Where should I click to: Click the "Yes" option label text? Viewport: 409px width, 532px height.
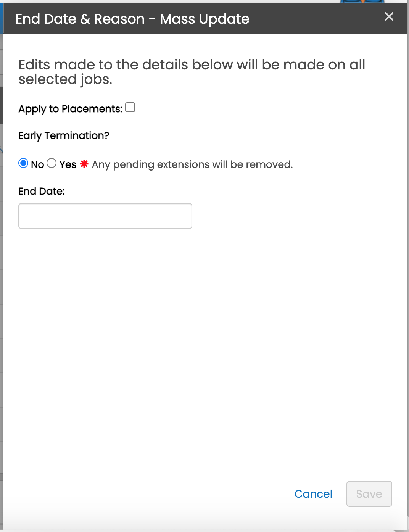point(68,164)
